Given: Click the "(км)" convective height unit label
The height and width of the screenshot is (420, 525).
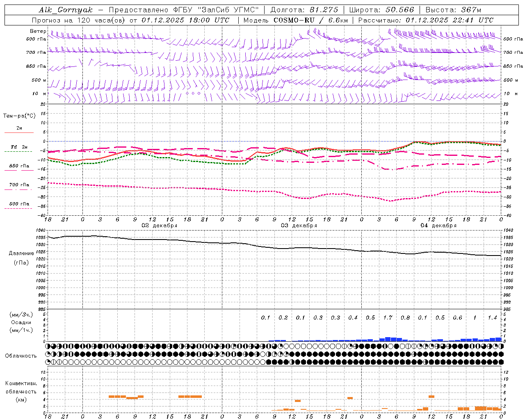Looking at the screenshot, I should coord(21,399).
